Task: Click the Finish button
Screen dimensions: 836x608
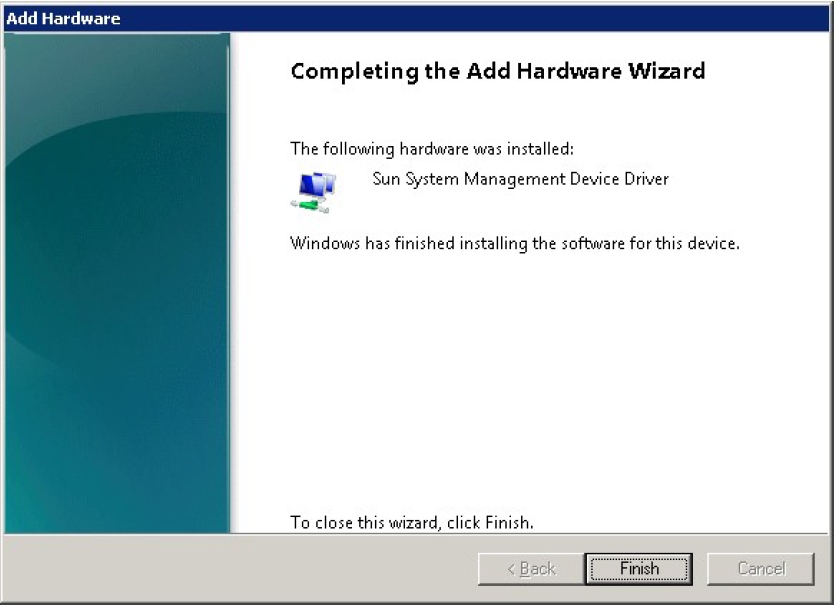Action: click(x=639, y=569)
